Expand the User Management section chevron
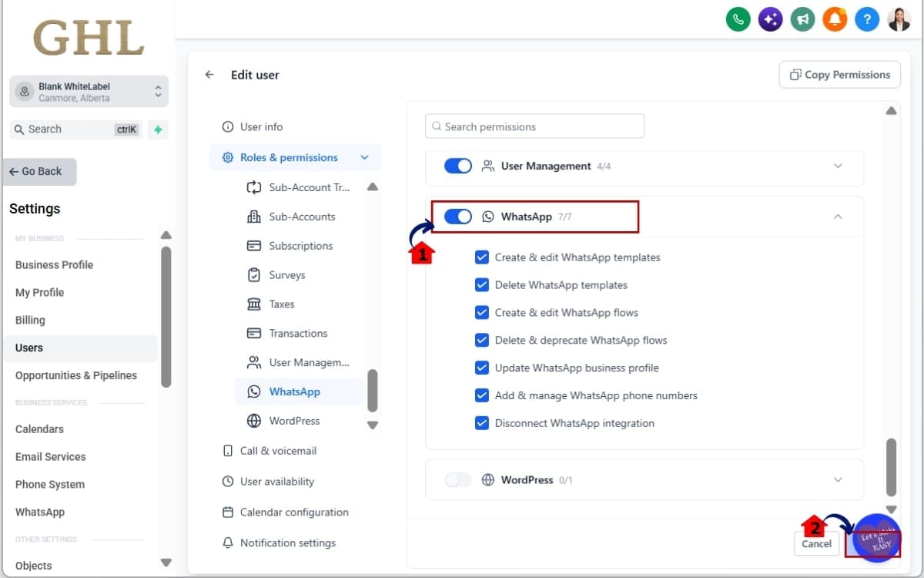The height and width of the screenshot is (578, 924). click(839, 166)
